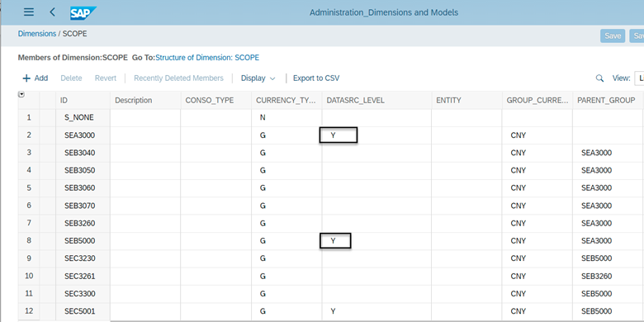Click the SEA3000 ID cell
Viewport: 644px width, 322px height.
click(x=83, y=135)
